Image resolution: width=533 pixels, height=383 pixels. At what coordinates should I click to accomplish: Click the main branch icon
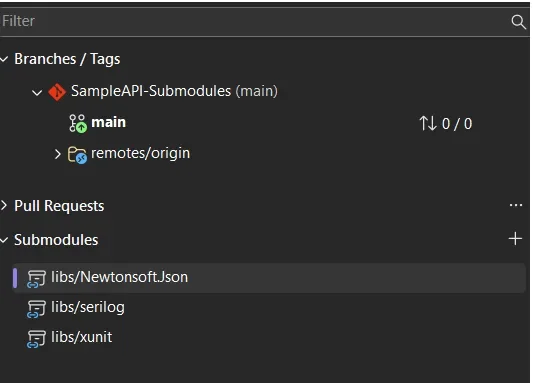(x=78, y=123)
